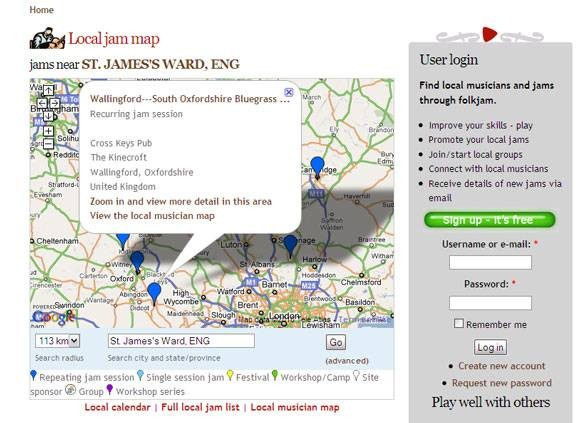
Task: Open the 113 km search radius dropdown
Action: tap(58, 341)
